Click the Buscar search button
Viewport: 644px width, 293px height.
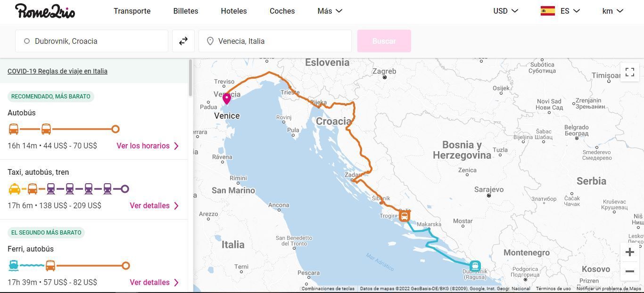384,41
